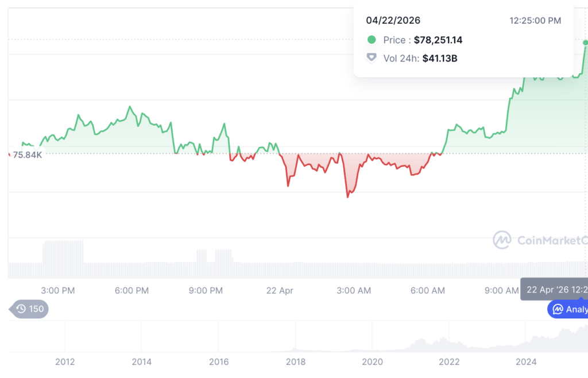
Task: Click the clock icon in the 150 badge
Action: point(21,309)
